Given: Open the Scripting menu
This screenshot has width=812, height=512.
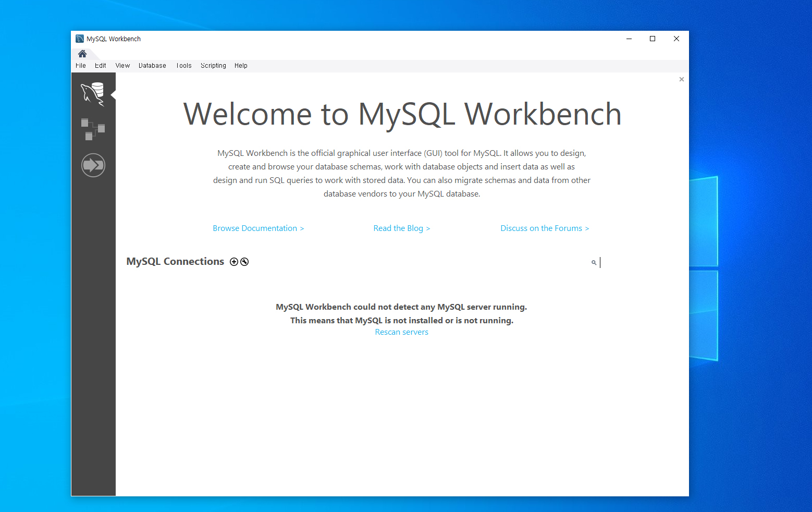Looking at the screenshot, I should pos(213,66).
